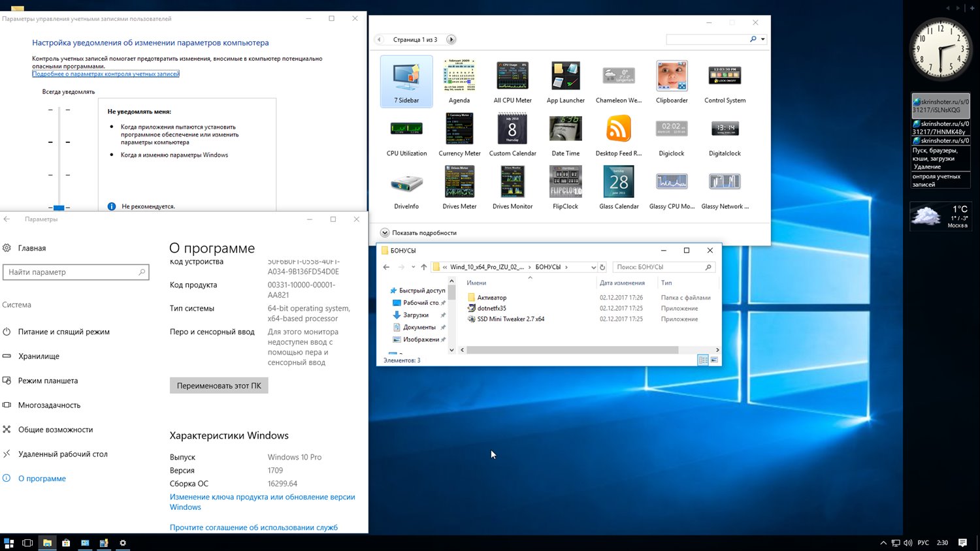The width and height of the screenshot is (980, 551).
Task: Select the App Launcher gadget
Action: (x=566, y=82)
